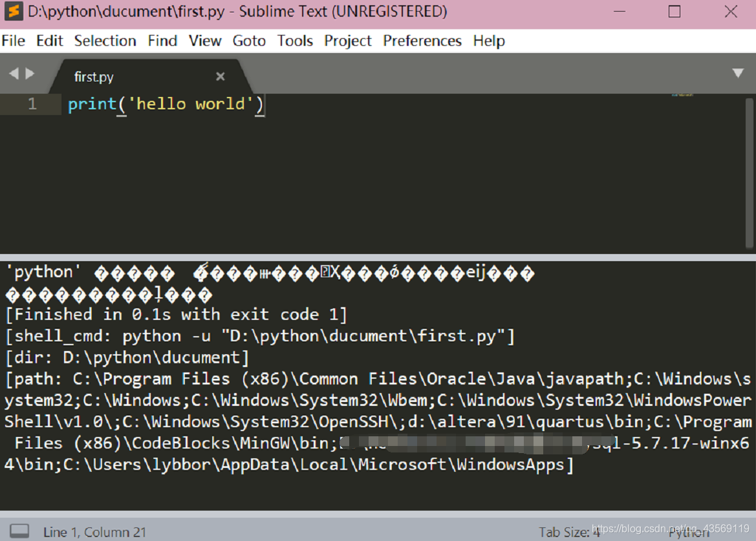756x541 pixels.
Task: Open the tab list dropdown arrow
Action: [738, 73]
